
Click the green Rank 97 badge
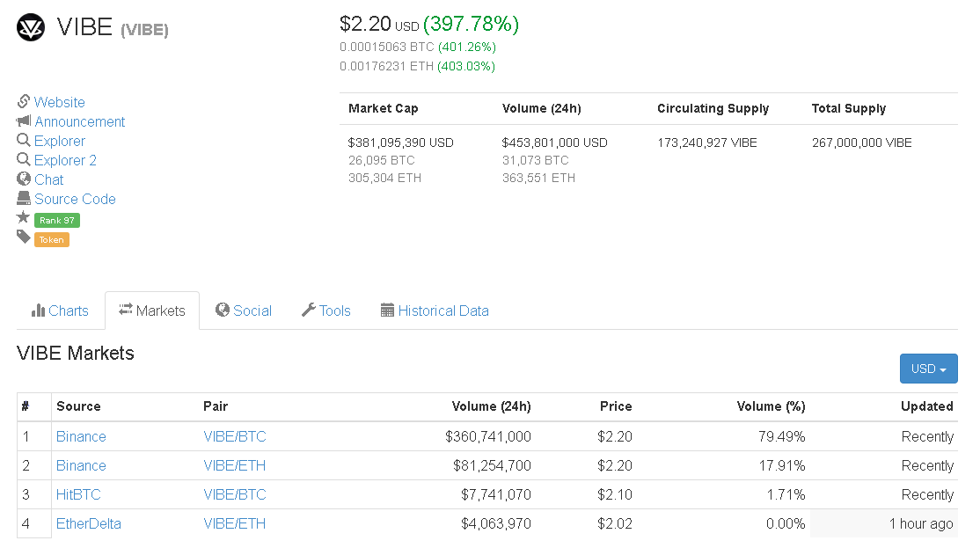(x=57, y=220)
